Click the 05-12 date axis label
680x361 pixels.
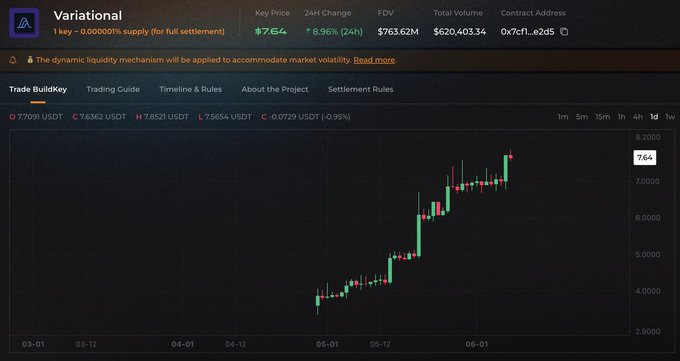tap(380, 345)
